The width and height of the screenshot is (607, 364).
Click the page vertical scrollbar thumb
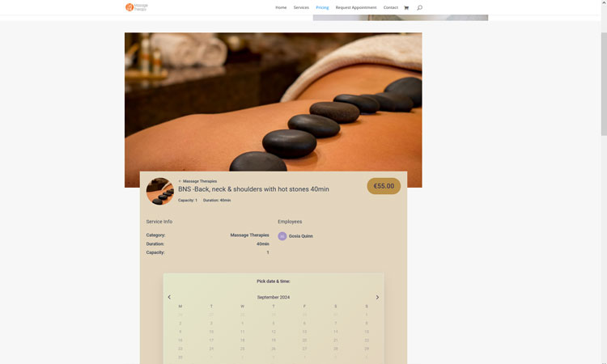point(604,84)
